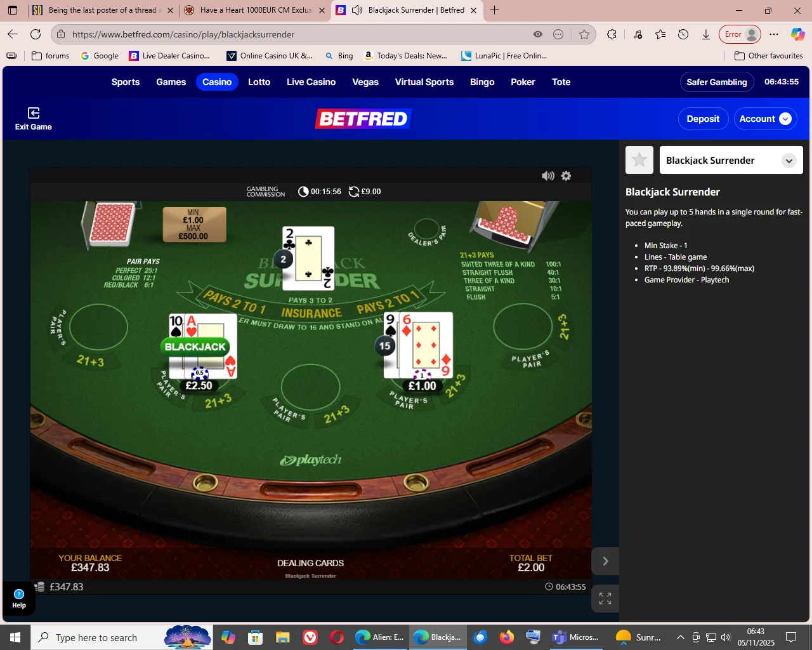The height and width of the screenshot is (650, 812).
Task: Go back to the previous page
Action: (13, 34)
